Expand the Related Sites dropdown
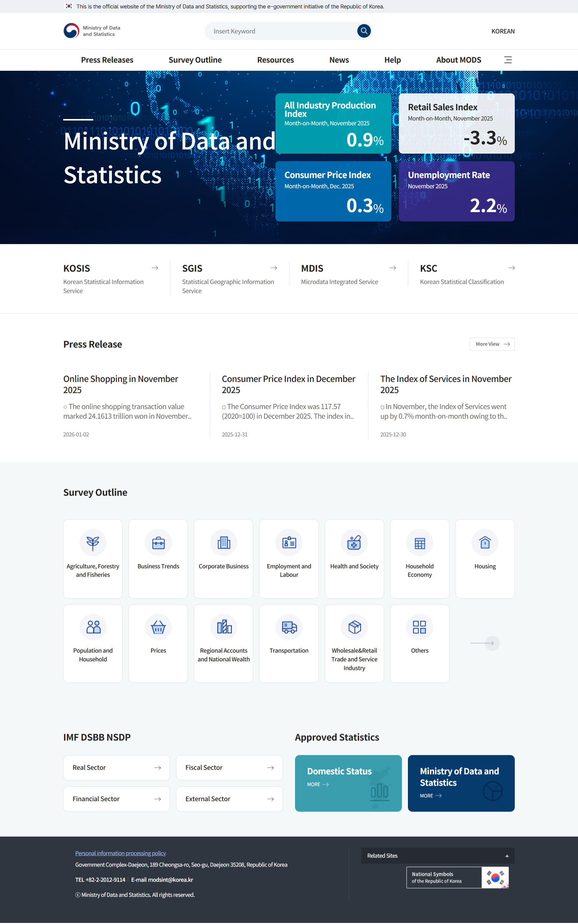 tap(437, 856)
